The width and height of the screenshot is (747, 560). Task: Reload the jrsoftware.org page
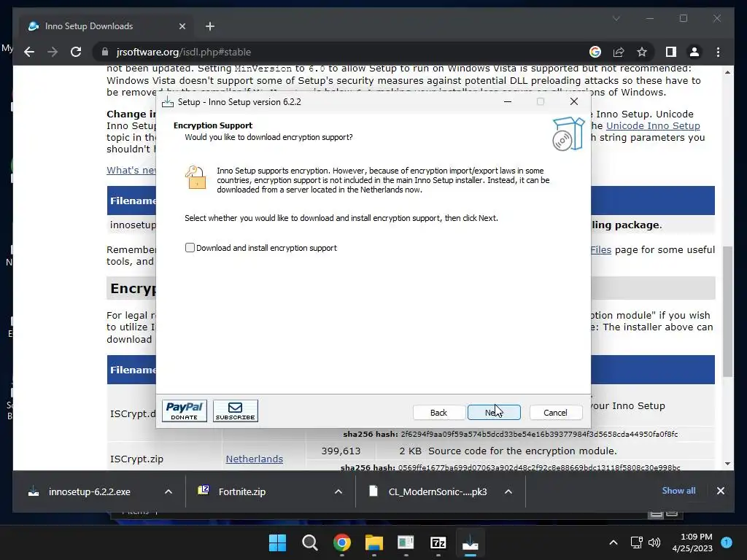point(76,52)
